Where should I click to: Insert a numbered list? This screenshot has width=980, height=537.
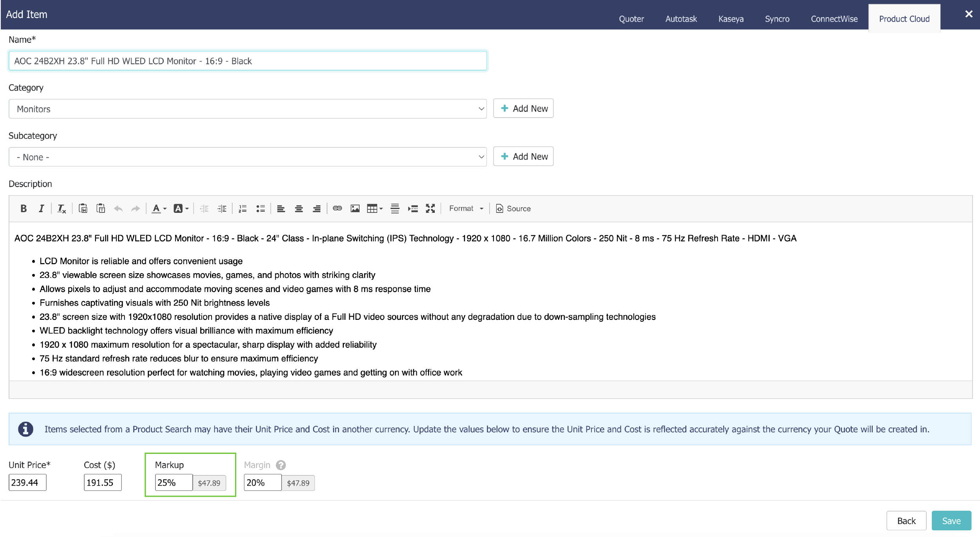[x=243, y=209]
